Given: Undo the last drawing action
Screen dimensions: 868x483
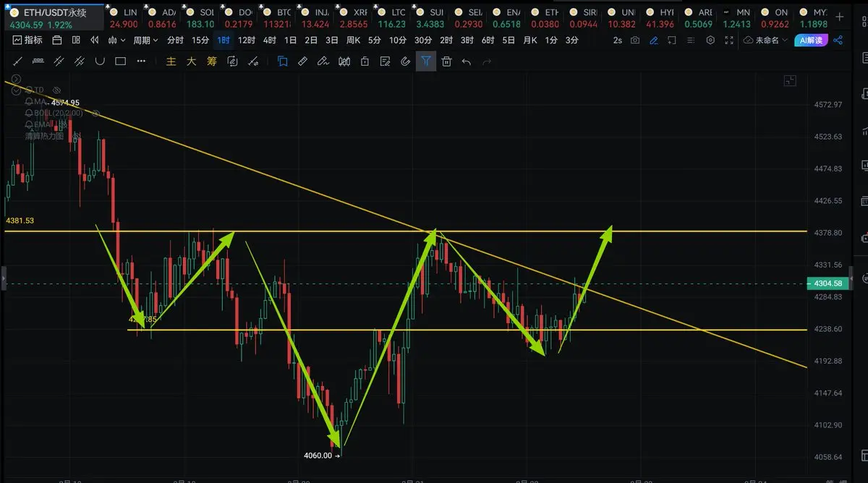Looking at the screenshot, I should (x=467, y=62).
